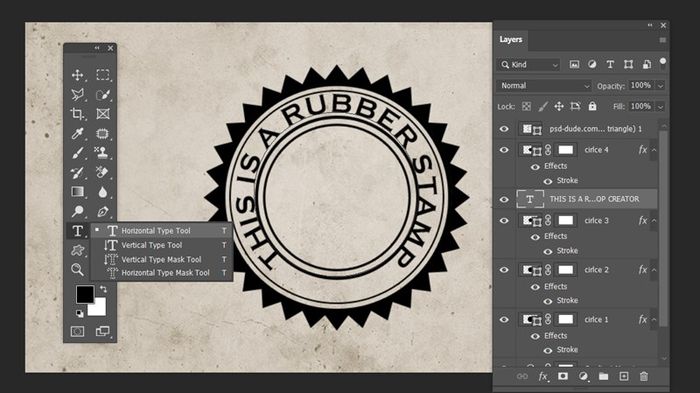Collapse cirlce 2 layer effects
This screenshot has height=393, width=700.
(x=654, y=270)
